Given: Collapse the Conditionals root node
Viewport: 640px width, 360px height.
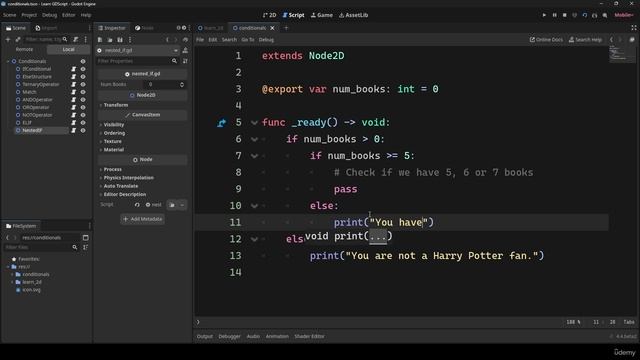Looking at the screenshot, I should coord(8,61).
